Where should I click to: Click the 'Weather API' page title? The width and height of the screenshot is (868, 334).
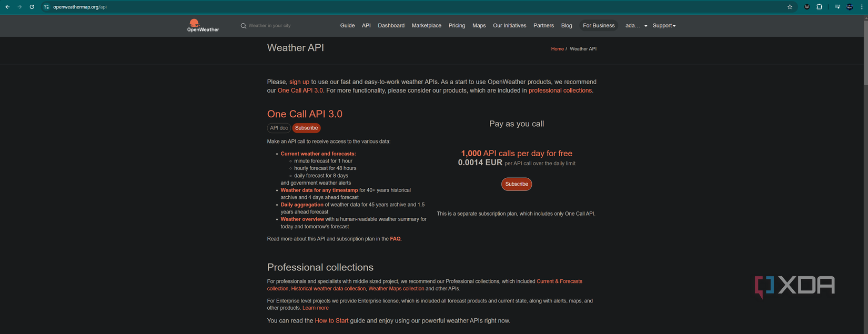tap(295, 48)
